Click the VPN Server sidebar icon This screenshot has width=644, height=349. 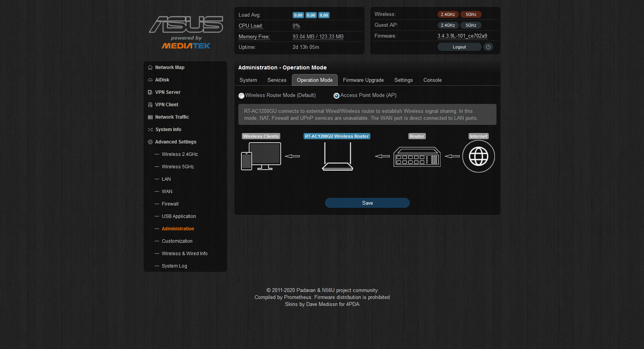pos(150,92)
